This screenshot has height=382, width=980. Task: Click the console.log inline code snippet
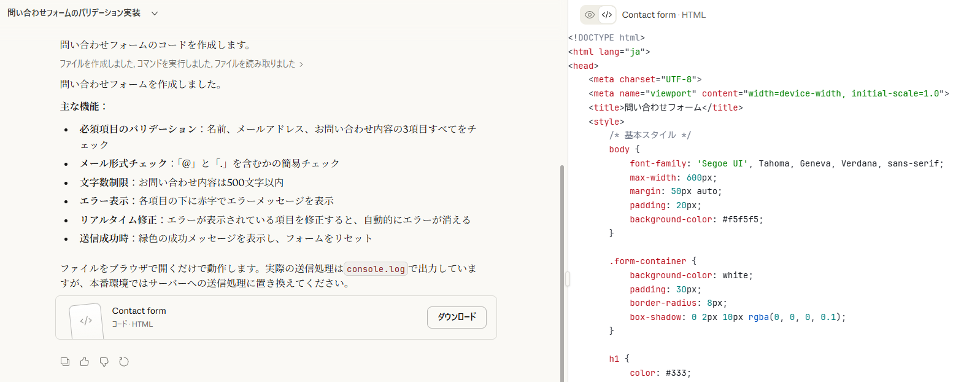376,269
